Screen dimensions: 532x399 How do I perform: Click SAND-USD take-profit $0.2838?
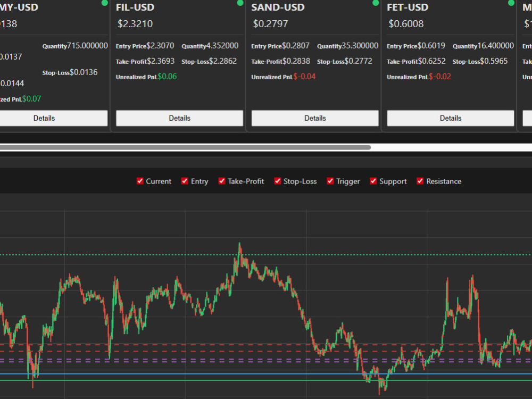(296, 61)
